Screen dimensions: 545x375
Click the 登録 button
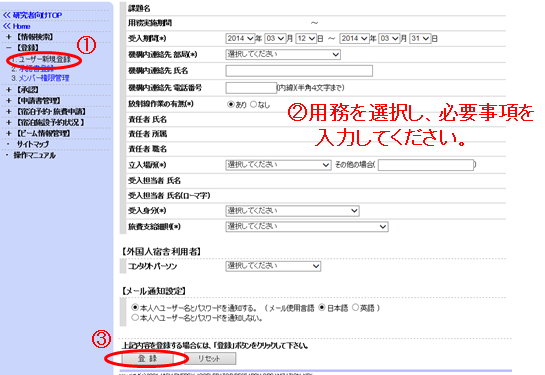pos(147,358)
